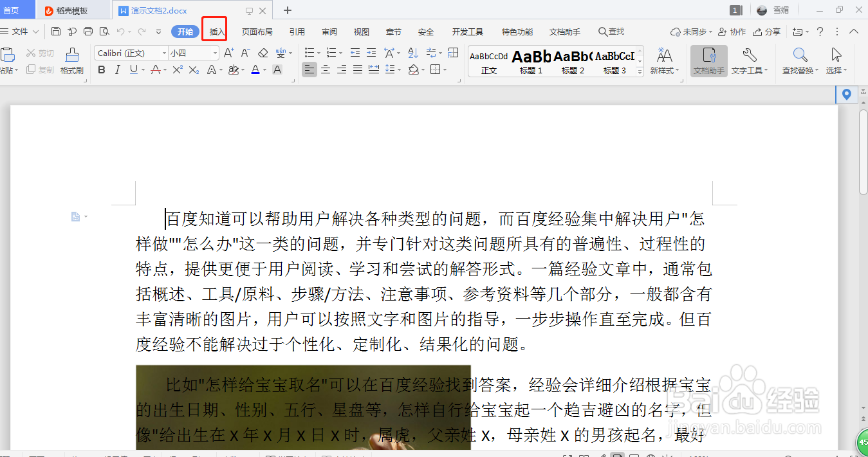Use the Format Painter (格式刷) tool
This screenshot has width=868, height=457.
pyautogui.click(x=72, y=61)
